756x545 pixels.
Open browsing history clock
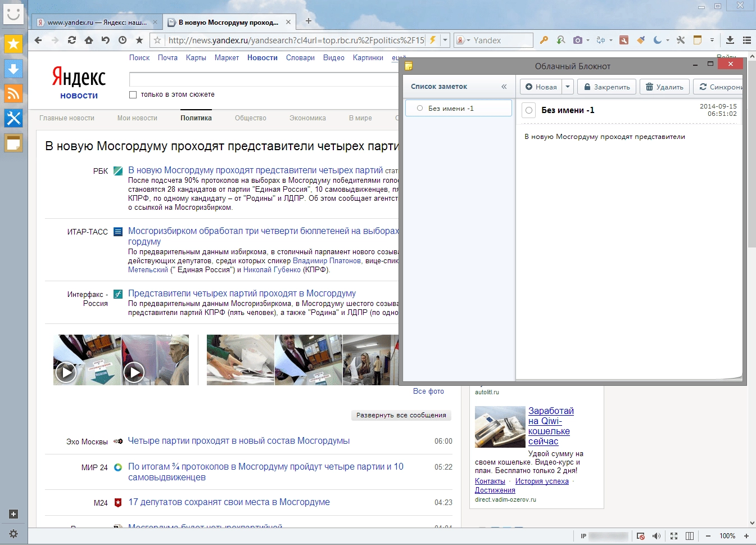tap(123, 40)
